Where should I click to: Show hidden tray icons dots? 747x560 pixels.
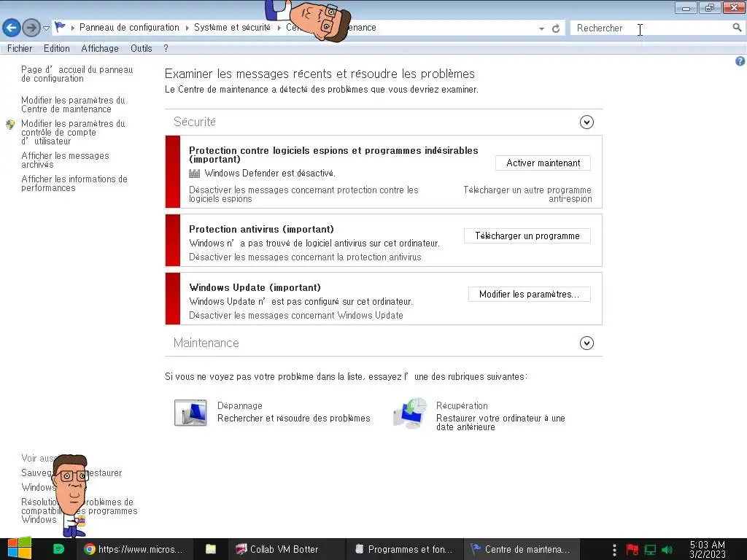(614, 550)
